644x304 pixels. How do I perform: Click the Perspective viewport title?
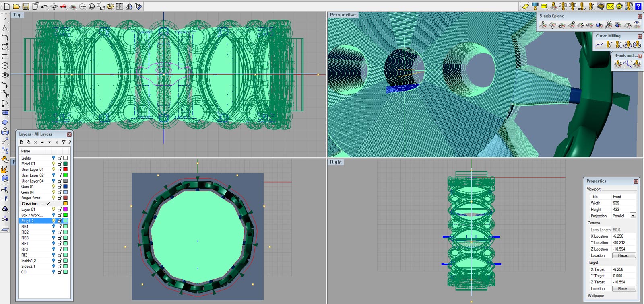point(343,15)
